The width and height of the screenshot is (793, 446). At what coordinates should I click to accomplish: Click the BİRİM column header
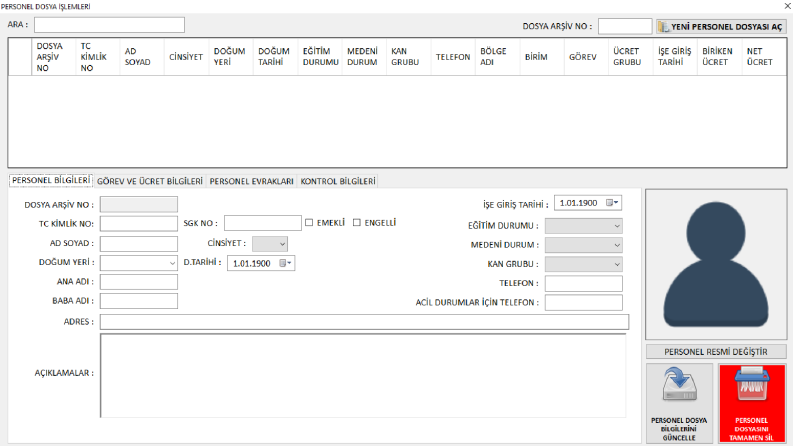pos(542,57)
